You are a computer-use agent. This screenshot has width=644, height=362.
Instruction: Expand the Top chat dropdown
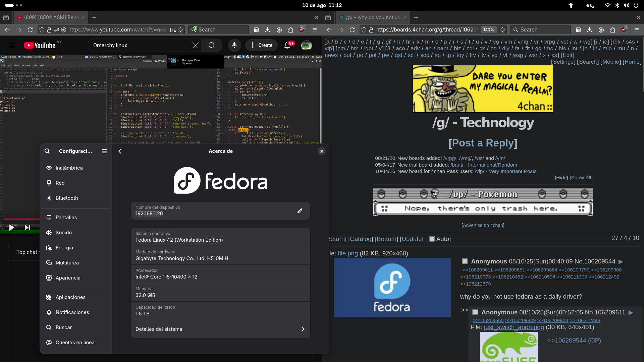28,252
